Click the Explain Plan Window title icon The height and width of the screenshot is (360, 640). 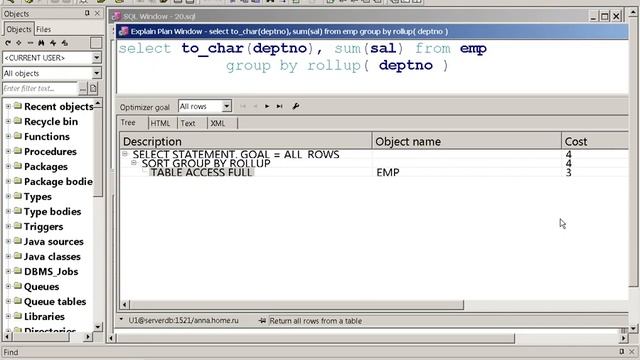[123, 31]
